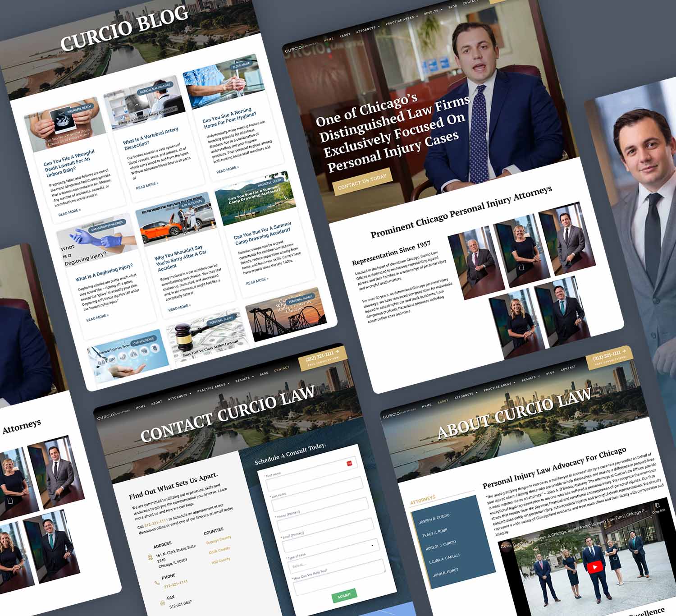Play the YouTube video on the About page
Image resolution: width=676 pixels, height=616 pixels.
click(x=595, y=567)
